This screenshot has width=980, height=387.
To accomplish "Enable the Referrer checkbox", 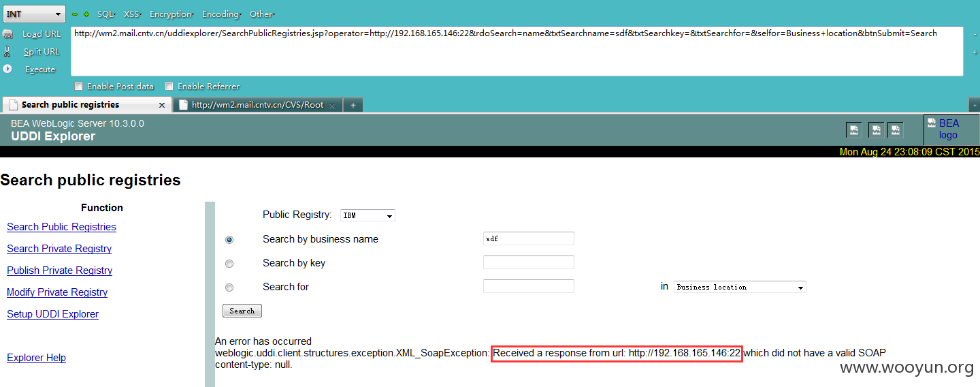I will click(x=169, y=87).
